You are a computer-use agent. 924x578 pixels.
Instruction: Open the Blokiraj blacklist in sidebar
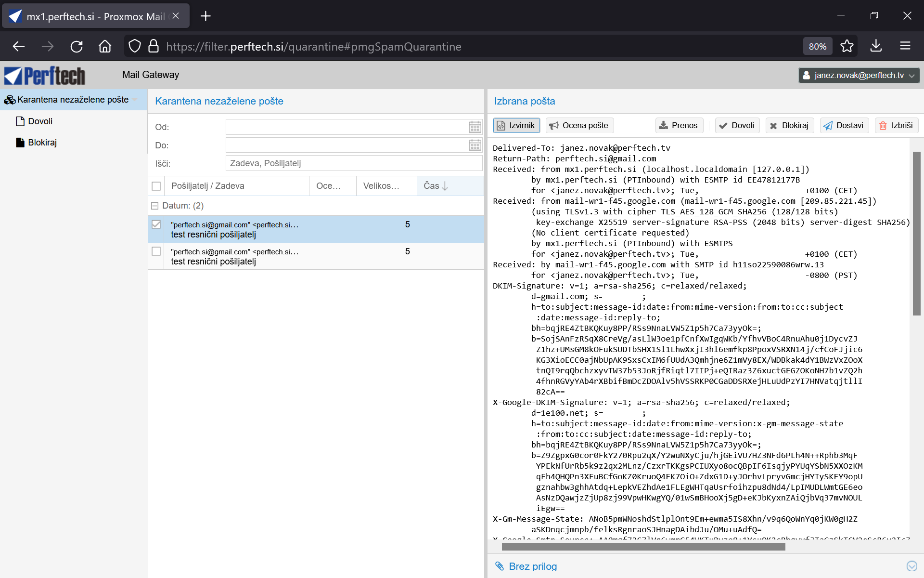[42, 143]
